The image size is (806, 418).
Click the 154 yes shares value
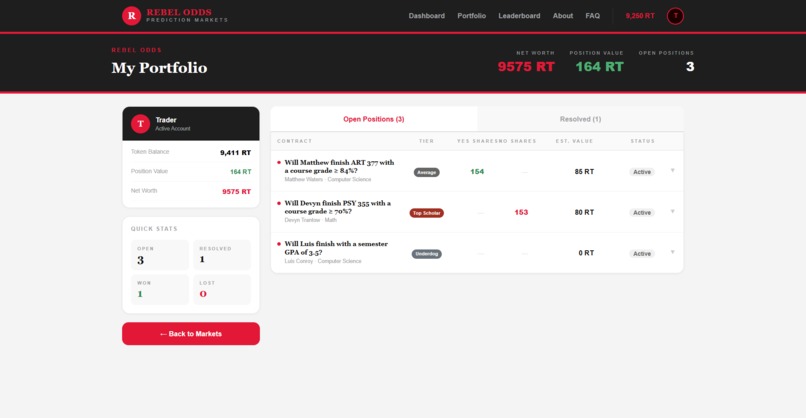(477, 172)
